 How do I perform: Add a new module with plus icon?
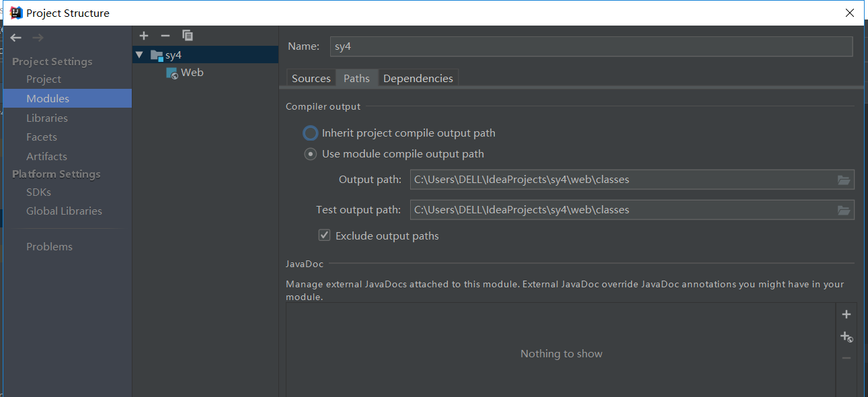[x=144, y=36]
